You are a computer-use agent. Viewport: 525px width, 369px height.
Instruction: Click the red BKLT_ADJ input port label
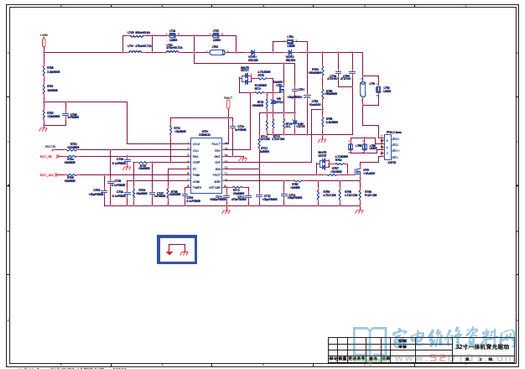[48, 175]
